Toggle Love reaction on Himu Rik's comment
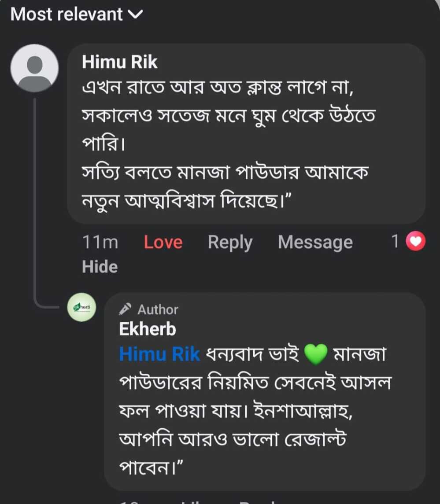 [163, 242]
